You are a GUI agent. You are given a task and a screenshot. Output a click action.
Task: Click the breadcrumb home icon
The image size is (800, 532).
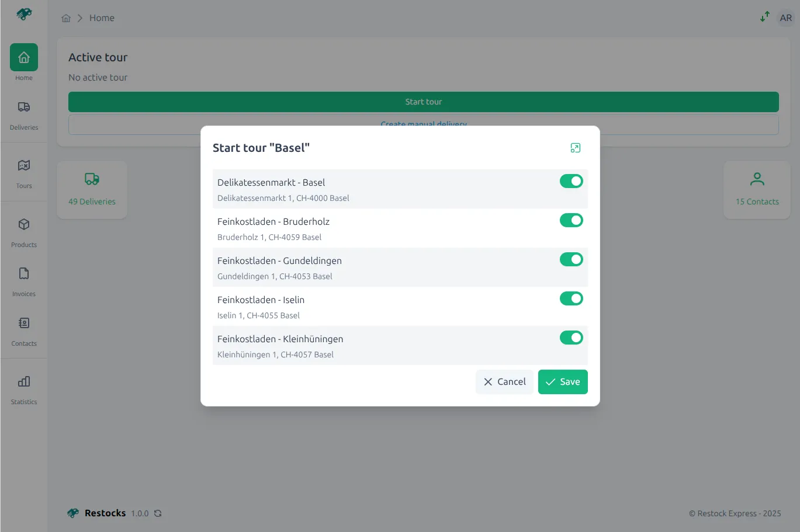tap(66, 18)
